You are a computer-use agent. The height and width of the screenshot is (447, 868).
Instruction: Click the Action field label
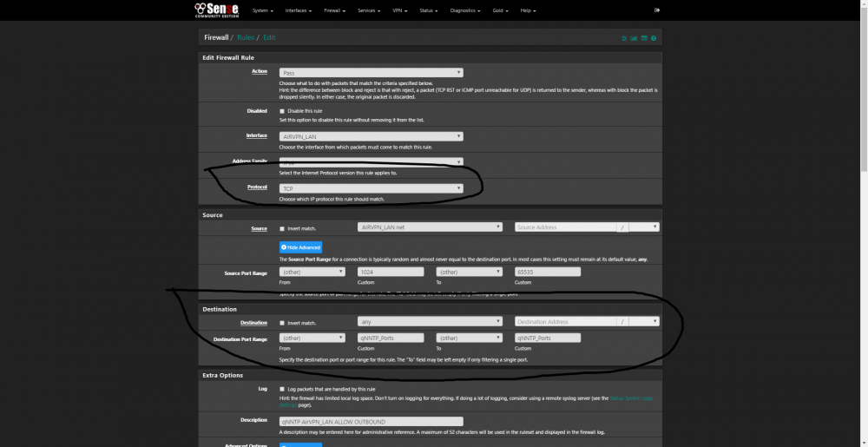click(x=260, y=71)
